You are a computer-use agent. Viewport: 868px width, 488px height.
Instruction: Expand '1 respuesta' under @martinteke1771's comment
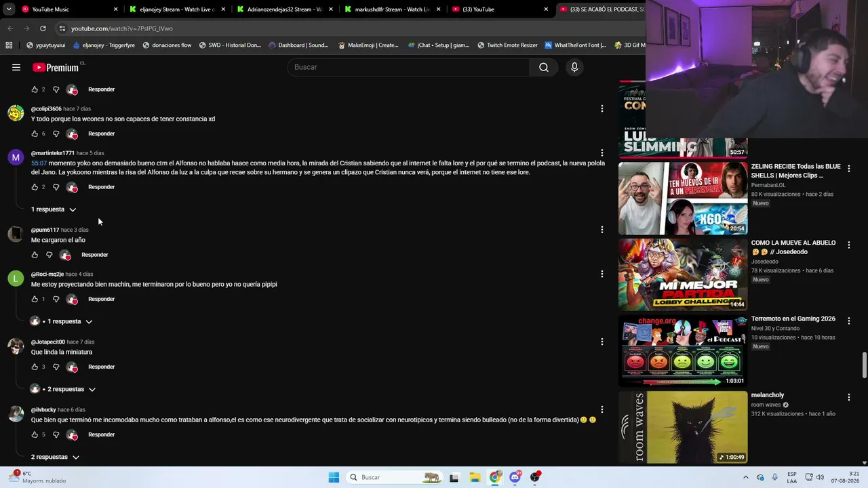54,209
